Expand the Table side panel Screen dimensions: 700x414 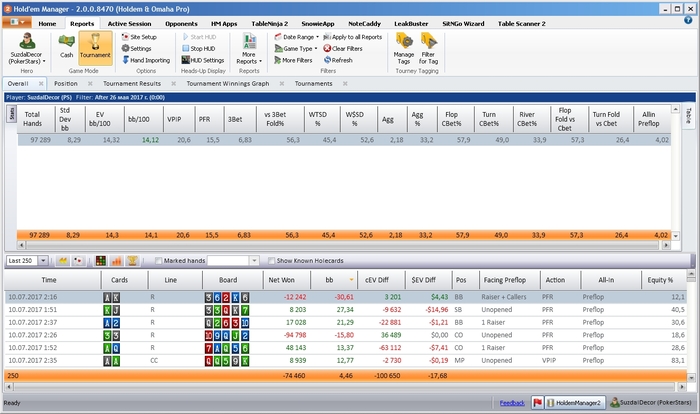(688, 115)
